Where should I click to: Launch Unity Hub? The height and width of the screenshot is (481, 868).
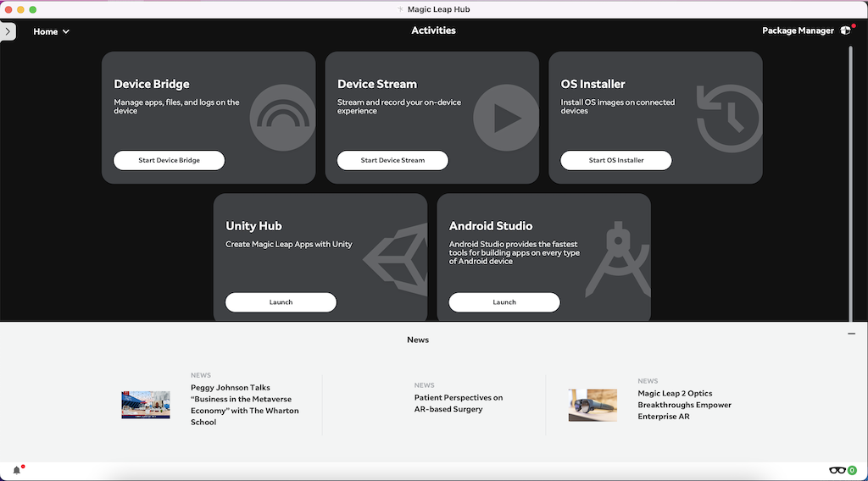click(281, 302)
